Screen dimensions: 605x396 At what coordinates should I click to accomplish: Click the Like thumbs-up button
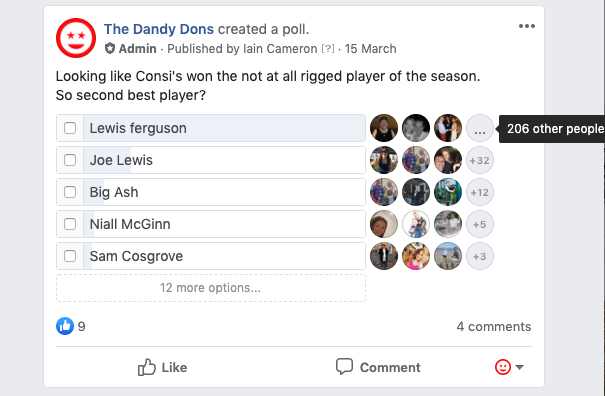[x=162, y=367]
